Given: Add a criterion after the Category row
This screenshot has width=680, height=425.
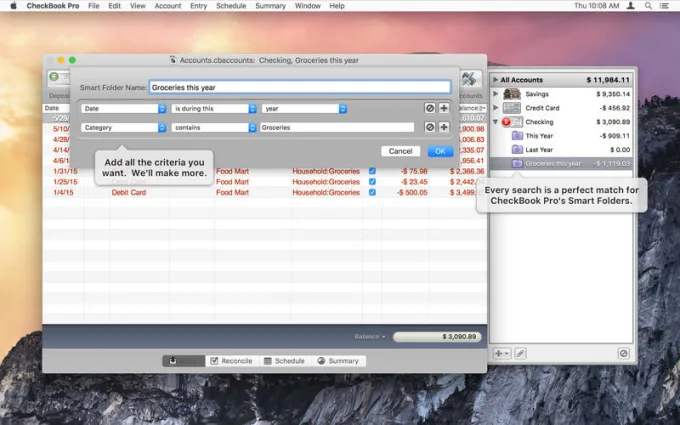Looking at the screenshot, I should click(444, 127).
